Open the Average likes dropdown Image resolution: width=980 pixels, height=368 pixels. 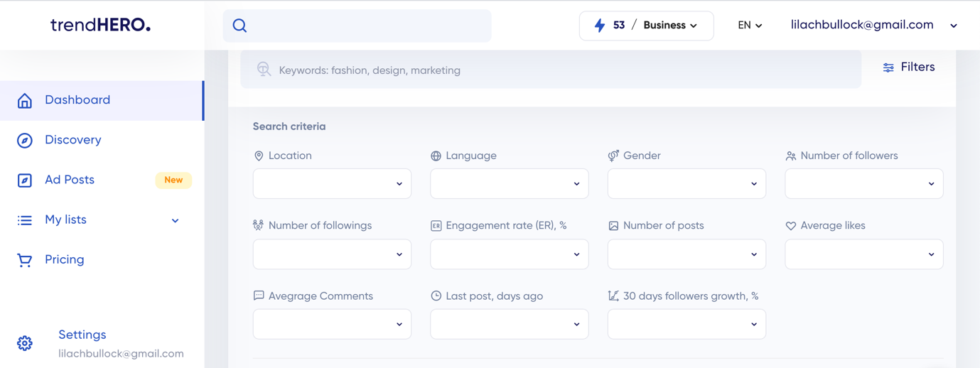863,254
